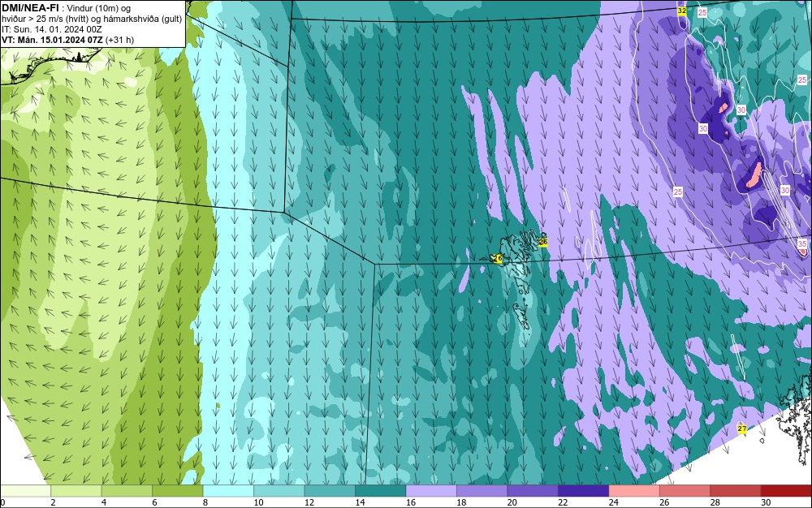
Task: Click the legend scale number 10
Action: 258,502
